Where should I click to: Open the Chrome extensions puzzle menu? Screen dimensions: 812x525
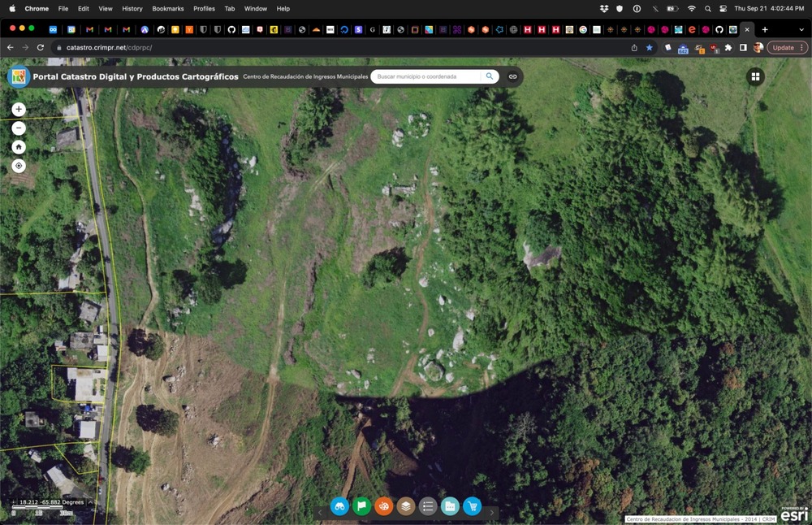[x=728, y=48]
